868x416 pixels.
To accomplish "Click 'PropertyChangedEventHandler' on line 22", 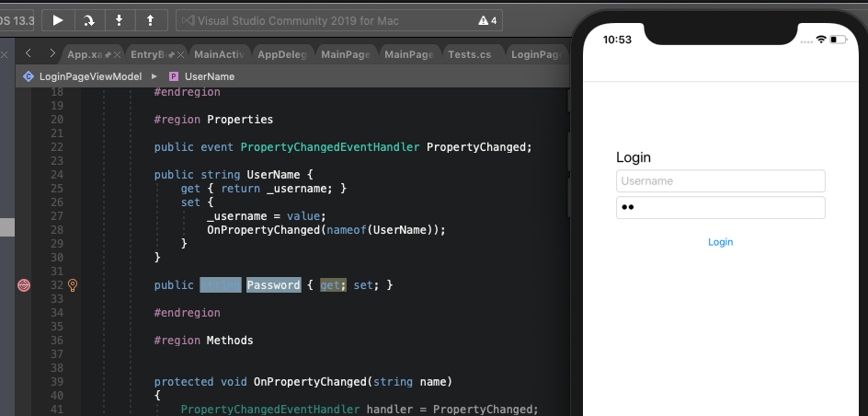I will click(x=330, y=146).
